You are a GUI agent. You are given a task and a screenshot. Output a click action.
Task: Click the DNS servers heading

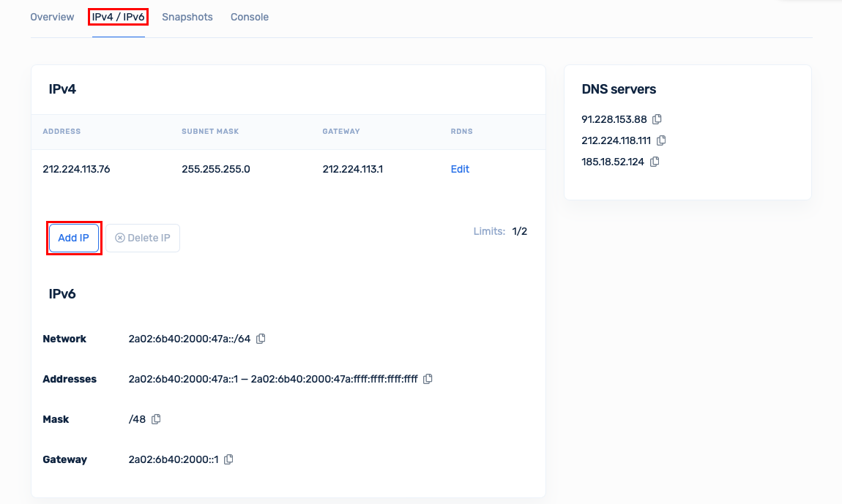coord(619,89)
